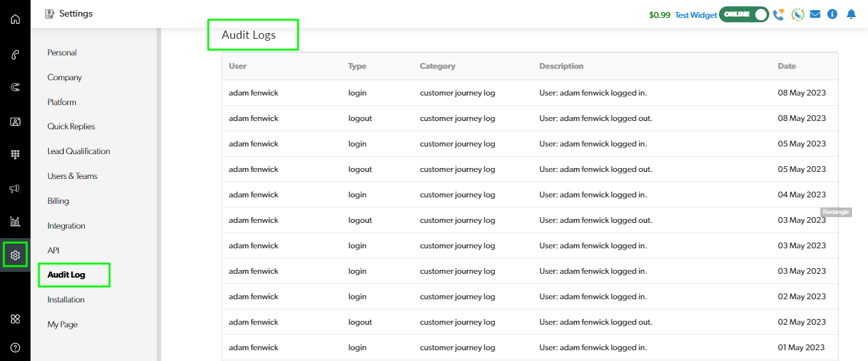Click the notifications bell icon

pyautogui.click(x=851, y=14)
